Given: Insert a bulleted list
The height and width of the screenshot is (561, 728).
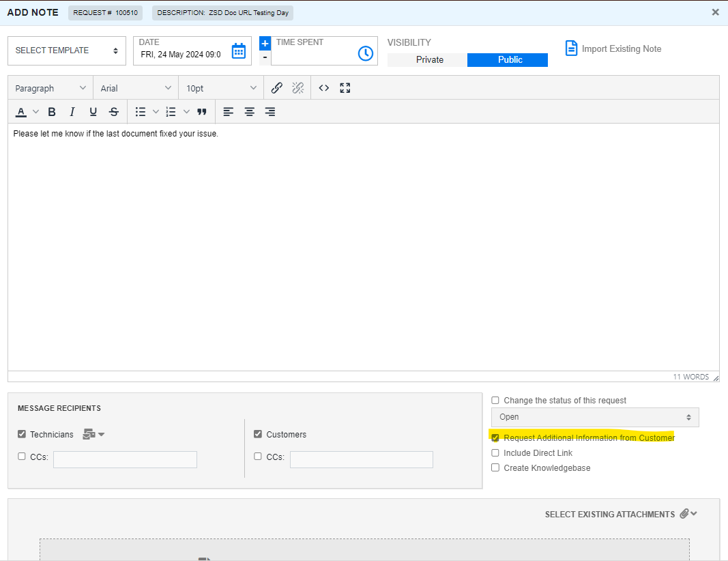Looking at the screenshot, I should click(141, 112).
